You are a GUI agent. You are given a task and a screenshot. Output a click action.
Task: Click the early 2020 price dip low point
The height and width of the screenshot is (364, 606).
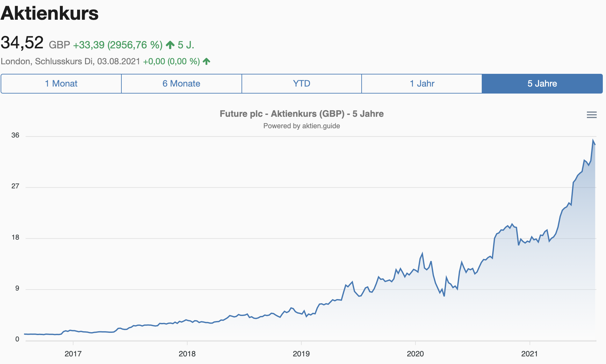444,296
